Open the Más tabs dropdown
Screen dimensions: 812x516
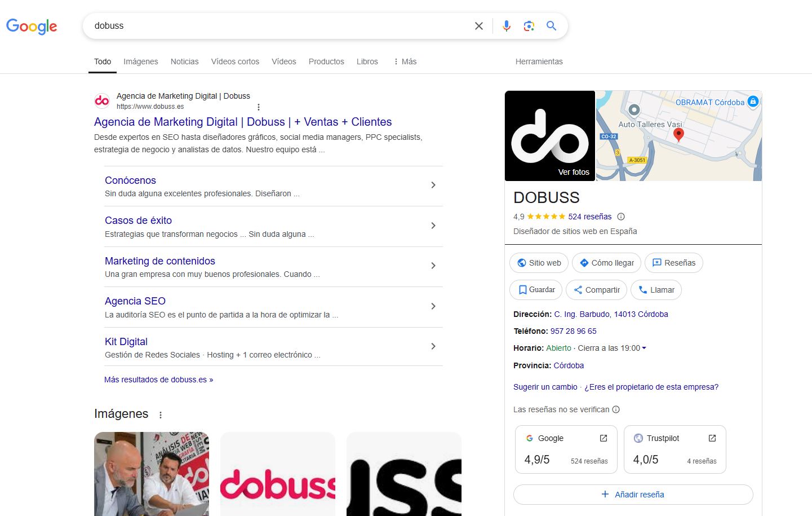(x=405, y=61)
